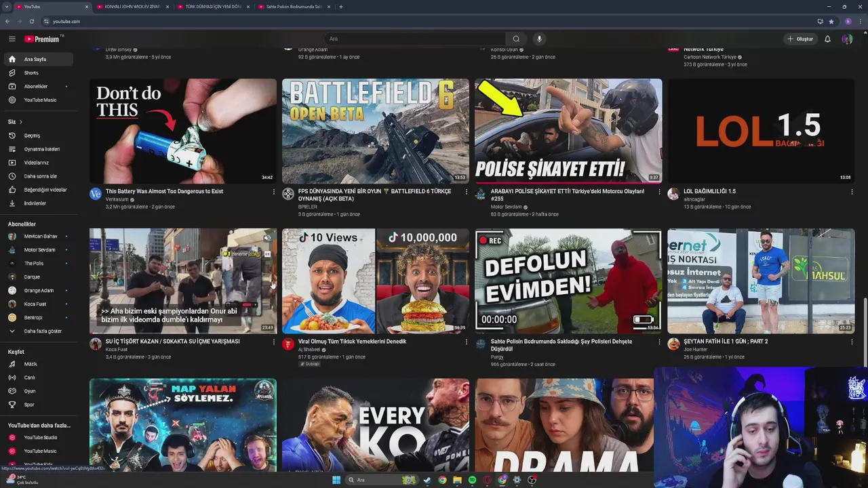Open The Polis channel in subscriptions

point(37,263)
